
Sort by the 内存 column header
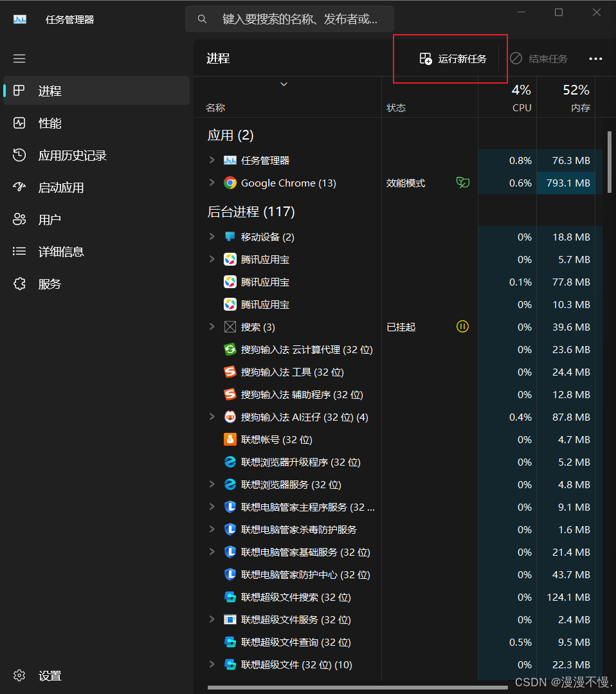[566, 97]
